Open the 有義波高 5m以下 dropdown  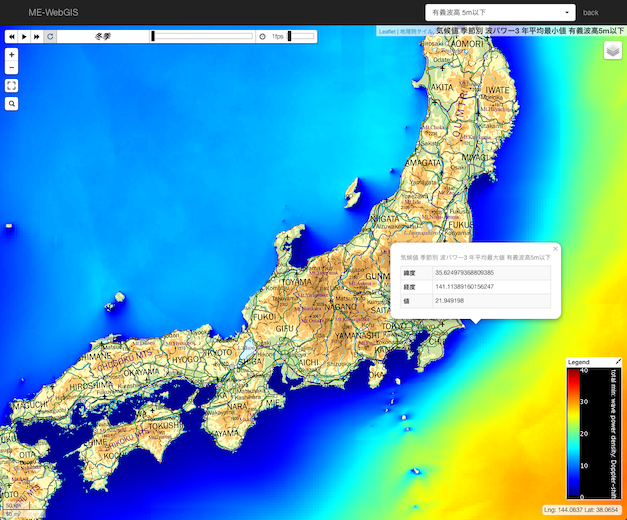click(x=501, y=12)
